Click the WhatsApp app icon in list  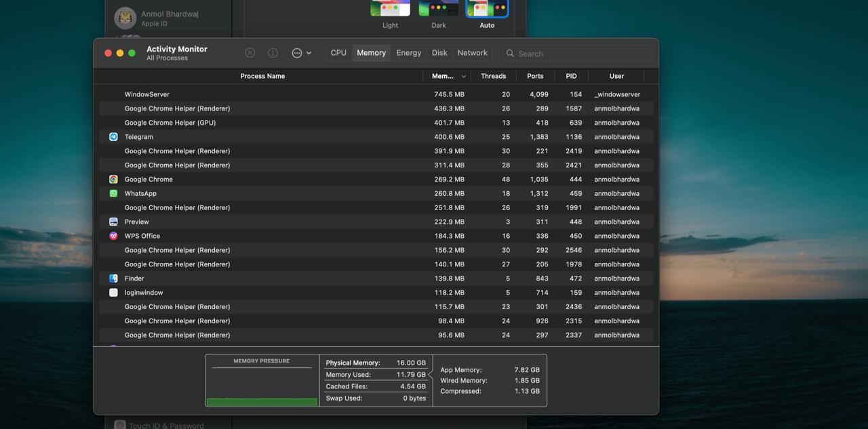pyautogui.click(x=113, y=194)
